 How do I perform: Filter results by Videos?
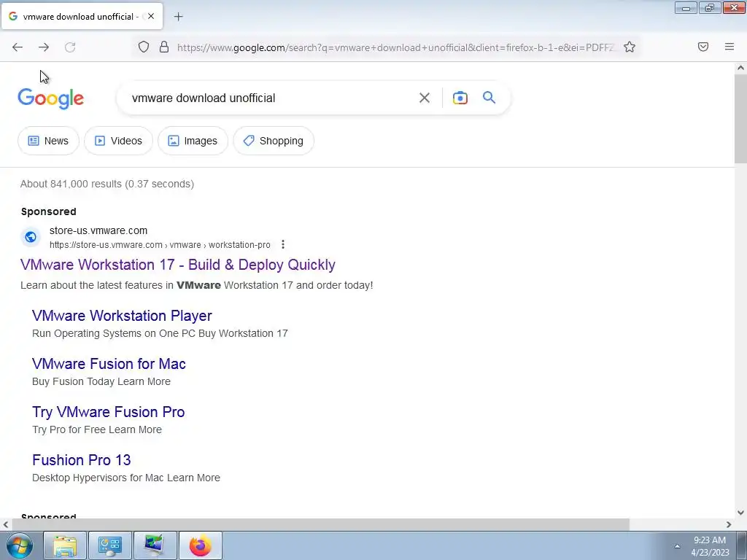(119, 141)
